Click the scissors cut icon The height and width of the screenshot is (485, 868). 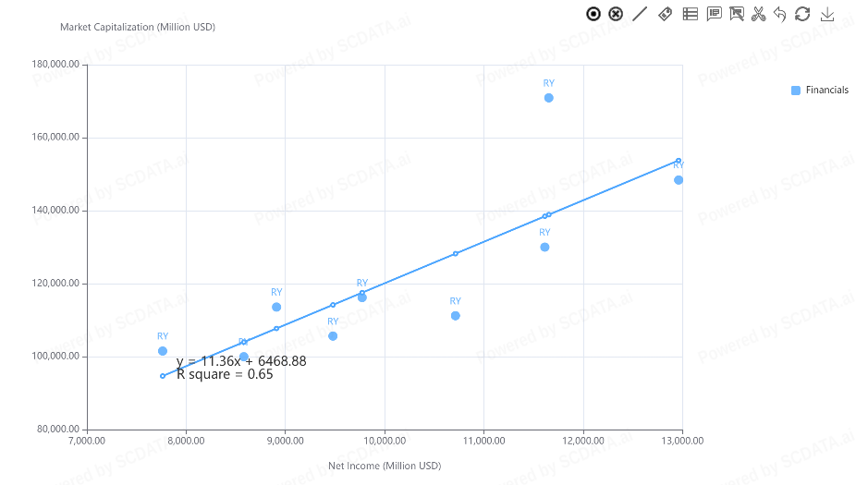coord(759,14)
